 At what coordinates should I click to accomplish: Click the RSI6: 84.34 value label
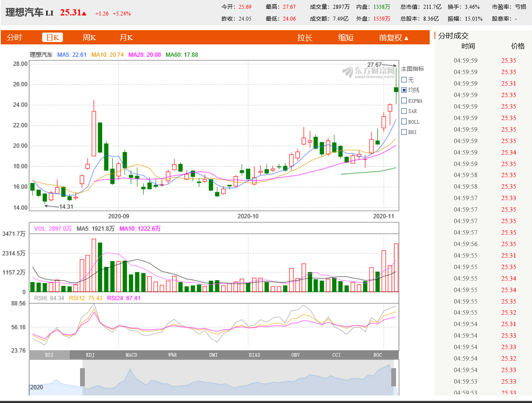tap(49, 298)
